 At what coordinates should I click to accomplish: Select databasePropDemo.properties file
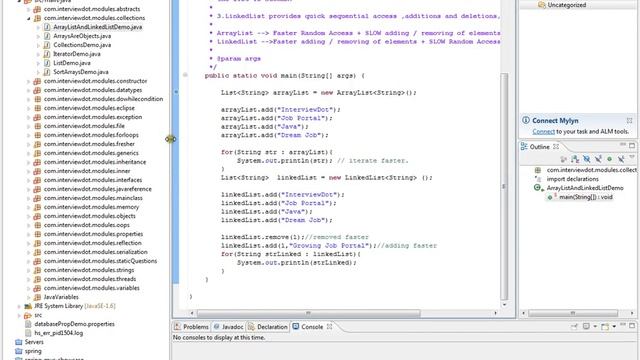74,324
